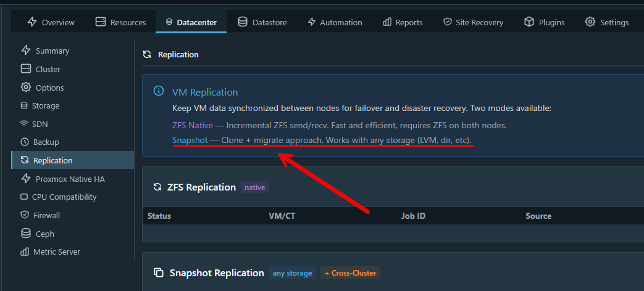This screenshot has width=644, height=291.
Task: Click the Cross-Cluster badge
Action: pos(350,273)
